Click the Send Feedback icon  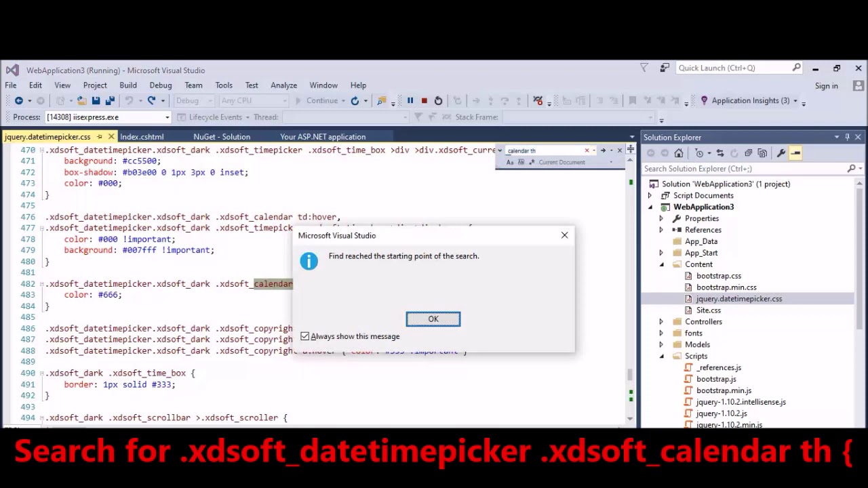tap(665, 68)
